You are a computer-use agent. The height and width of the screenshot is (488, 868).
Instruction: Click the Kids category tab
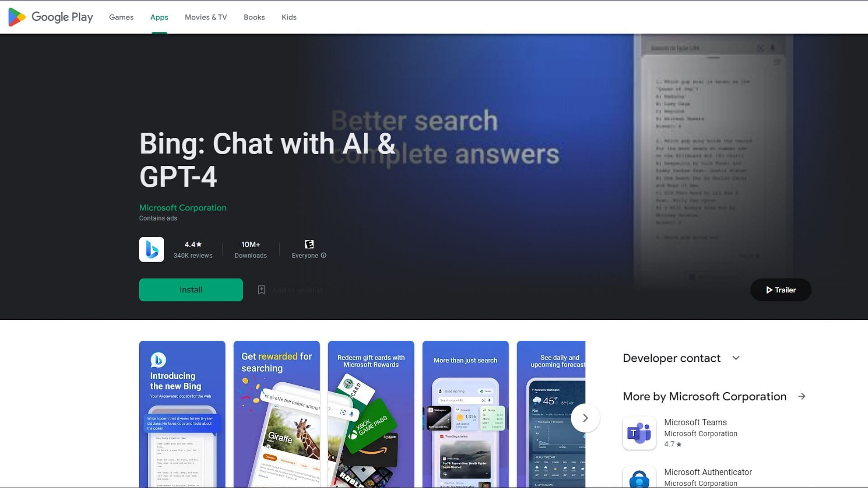pos(288,17)
